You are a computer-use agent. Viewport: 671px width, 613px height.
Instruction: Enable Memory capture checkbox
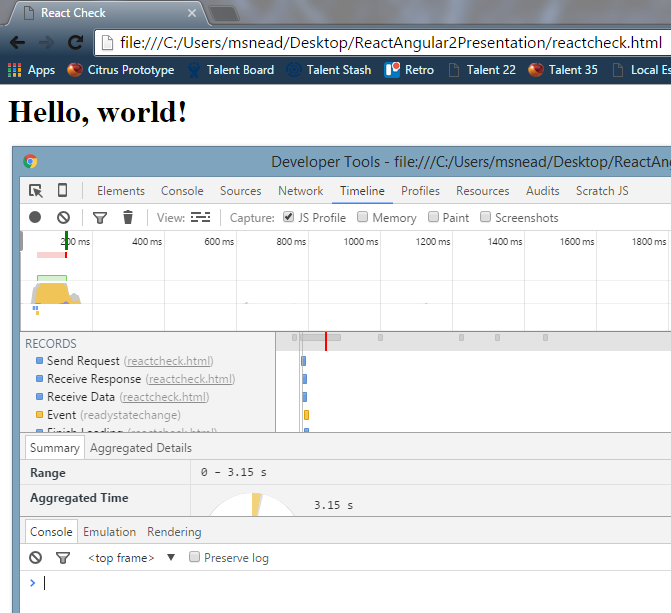pos(362,217)
